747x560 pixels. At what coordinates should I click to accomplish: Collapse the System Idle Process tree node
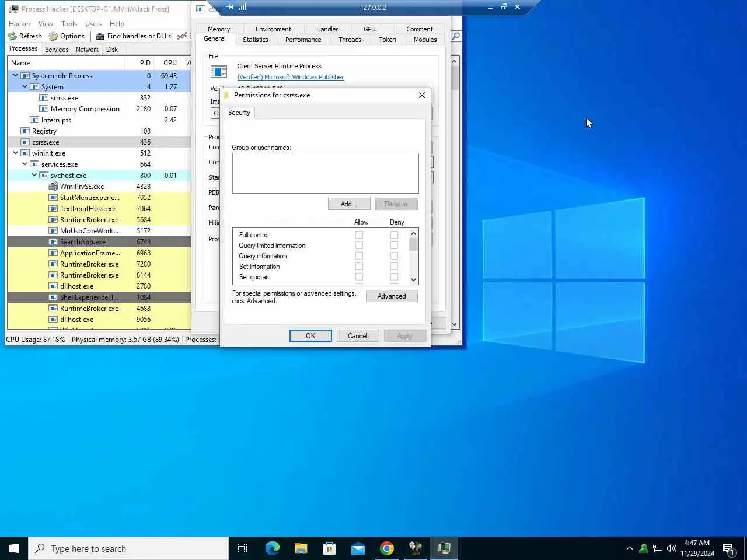click(x=16, y=76)
